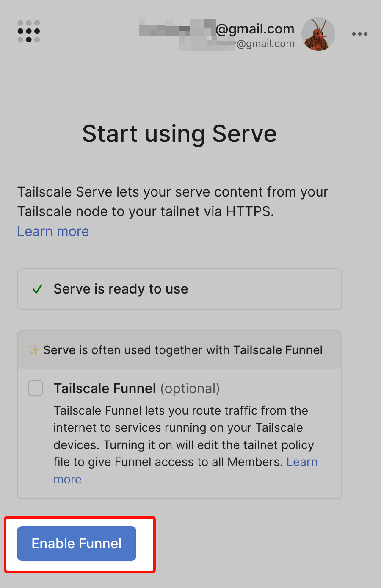Click the green checkmark in status box
The image size is (381, 588).
(38, 288)
